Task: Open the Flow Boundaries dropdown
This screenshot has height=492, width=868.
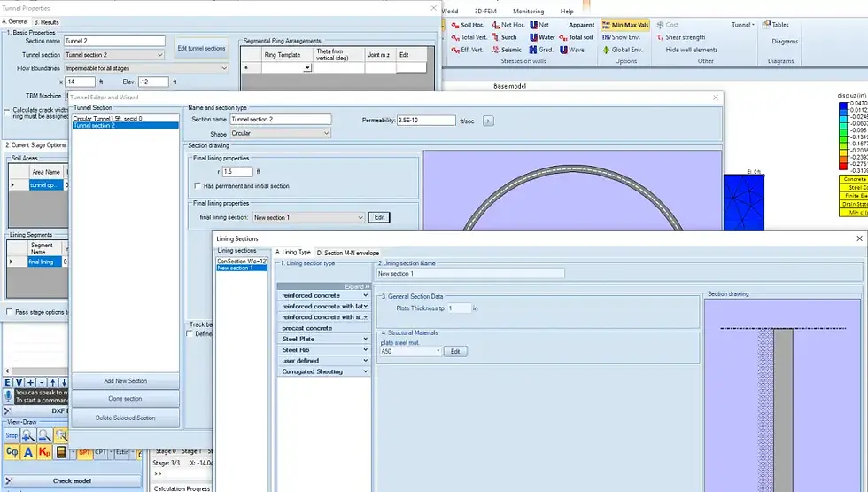Action: [223, 68]
